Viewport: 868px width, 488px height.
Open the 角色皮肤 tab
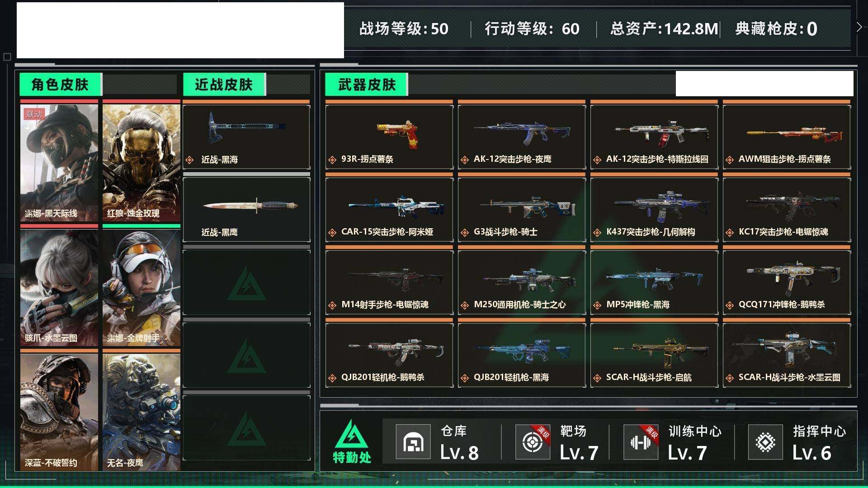[60, 84]
